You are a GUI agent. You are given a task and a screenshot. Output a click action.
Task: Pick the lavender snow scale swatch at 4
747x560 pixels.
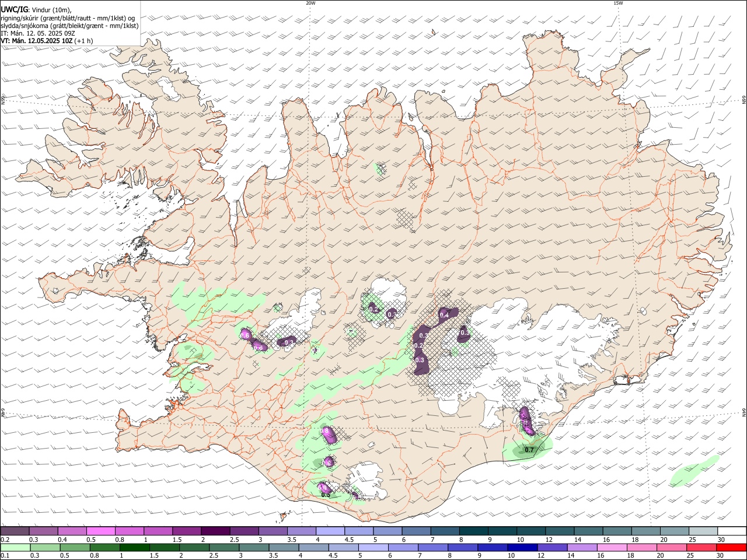[x=330, y=531]
